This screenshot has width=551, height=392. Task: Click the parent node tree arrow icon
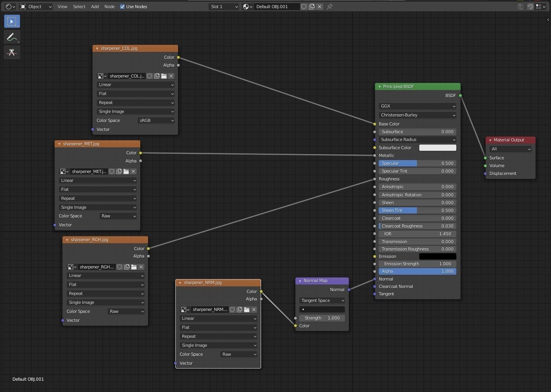pyautogui.click(x=521, y=7)
